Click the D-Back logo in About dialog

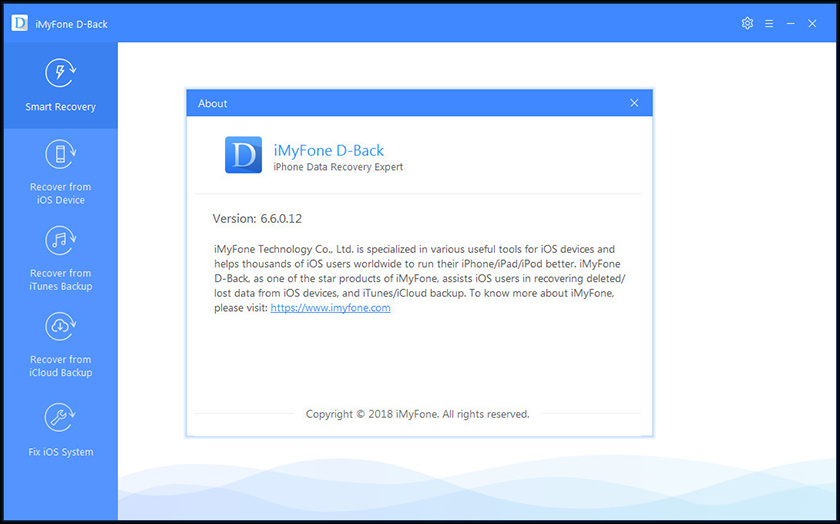click(x=243, y=155)
